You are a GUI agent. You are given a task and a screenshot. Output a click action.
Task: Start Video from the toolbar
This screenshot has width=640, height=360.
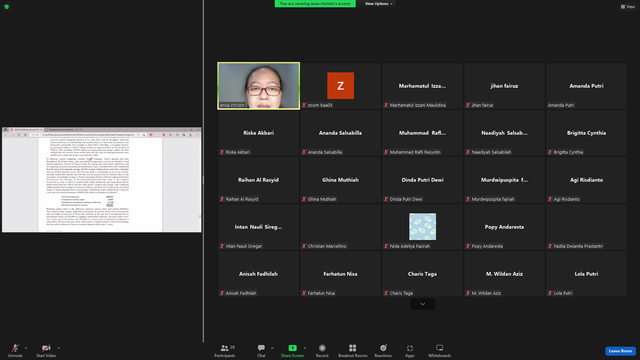click(46, 350)
